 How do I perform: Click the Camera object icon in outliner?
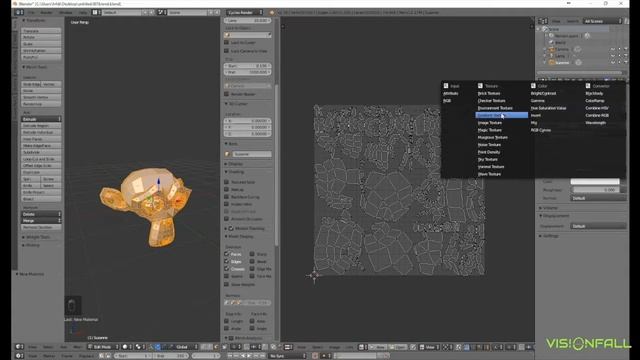tap(552, 49)
